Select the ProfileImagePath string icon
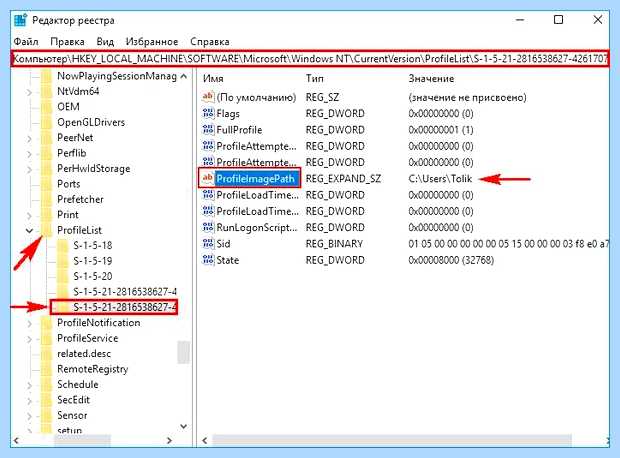This screenshot has width=620, height=458. tap(208, 178)
